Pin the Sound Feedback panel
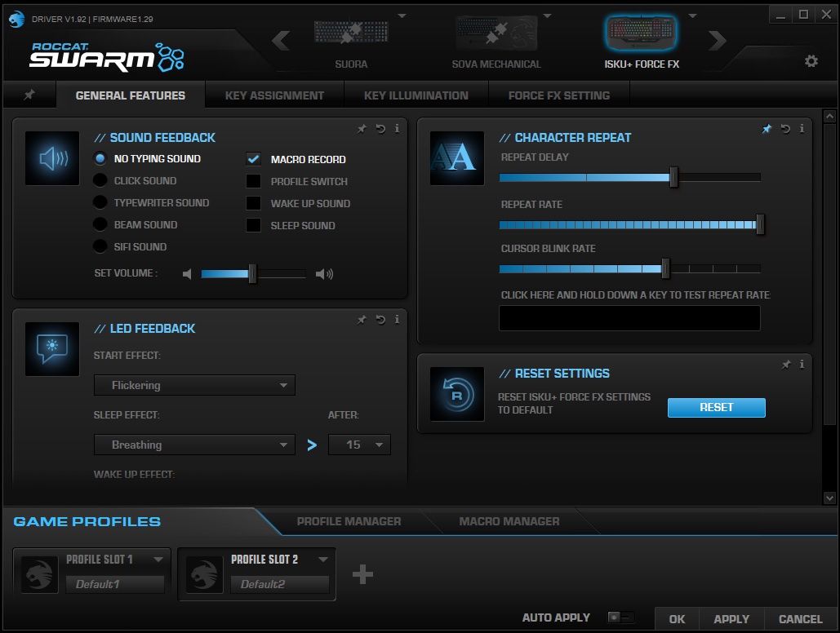The image size is (840, 633). point(362,129)
